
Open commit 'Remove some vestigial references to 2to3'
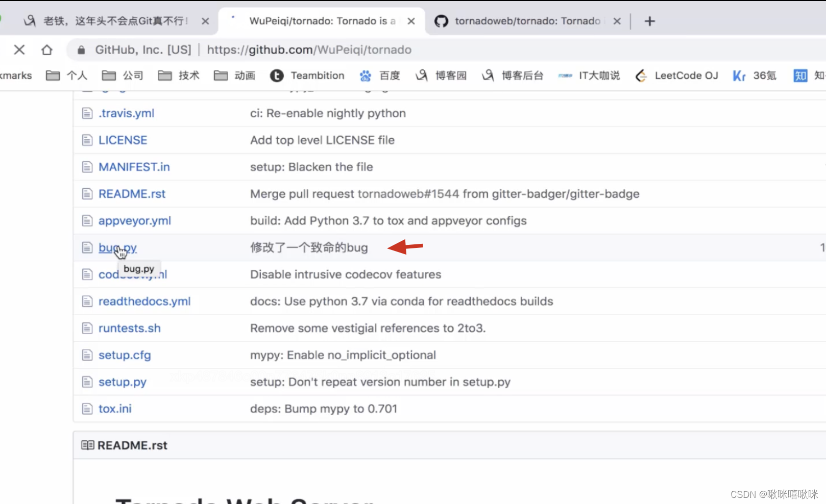pos(368,328)
